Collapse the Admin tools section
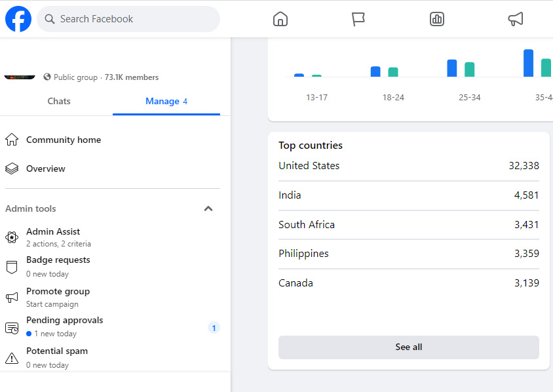This screenshot has height=392, width=553. point(208,209)
